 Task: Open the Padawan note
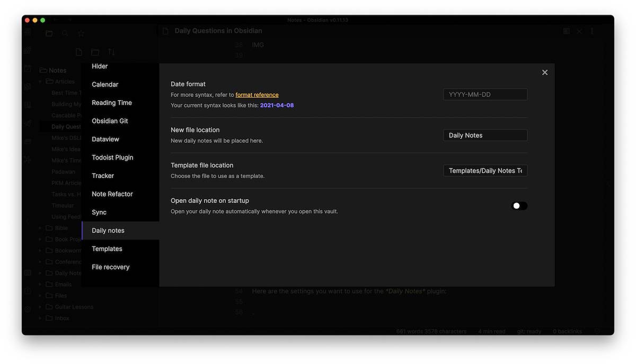click(x=64, y=172)
